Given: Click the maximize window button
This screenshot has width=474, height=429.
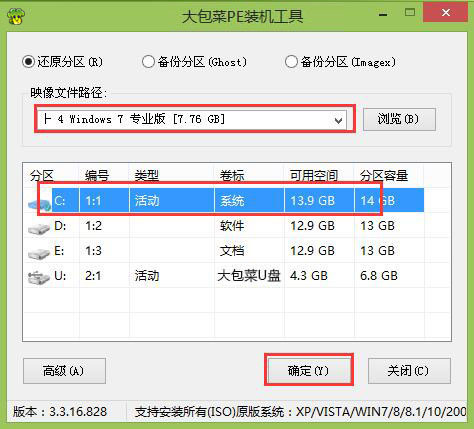Looking at the screenshot, I should click(410, 13).
